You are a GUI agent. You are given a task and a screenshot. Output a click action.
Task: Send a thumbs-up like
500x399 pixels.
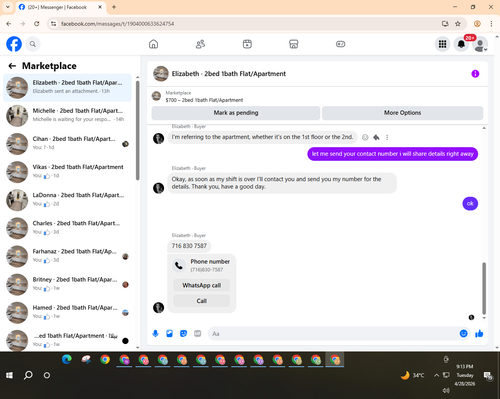pyautogui.click(x=479, y=334)
